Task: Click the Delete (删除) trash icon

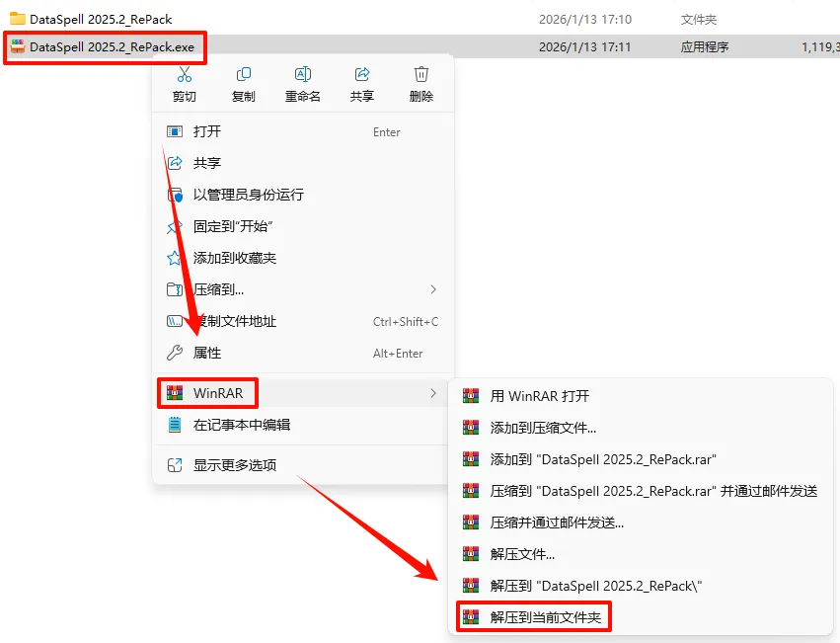Action: (421, 74)
